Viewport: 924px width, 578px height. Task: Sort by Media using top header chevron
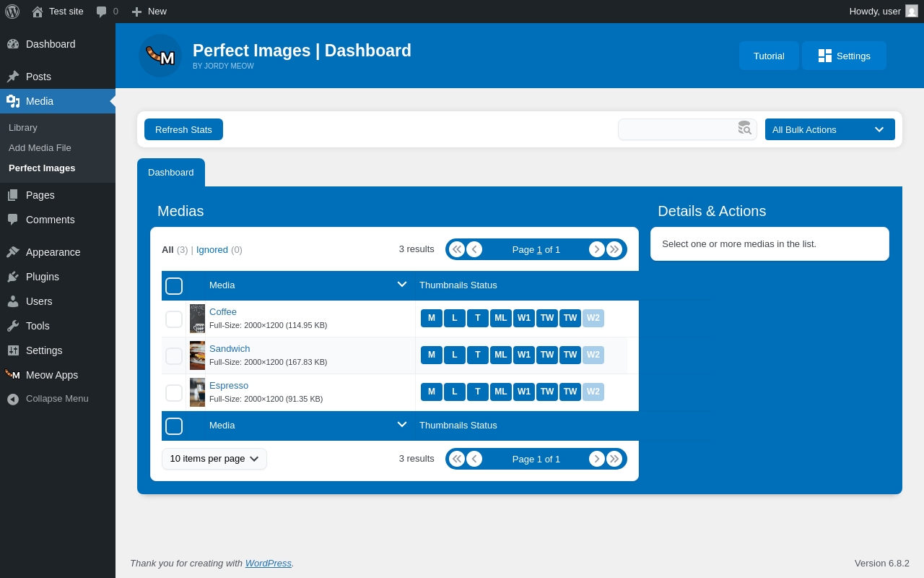[x=402, y=285]
